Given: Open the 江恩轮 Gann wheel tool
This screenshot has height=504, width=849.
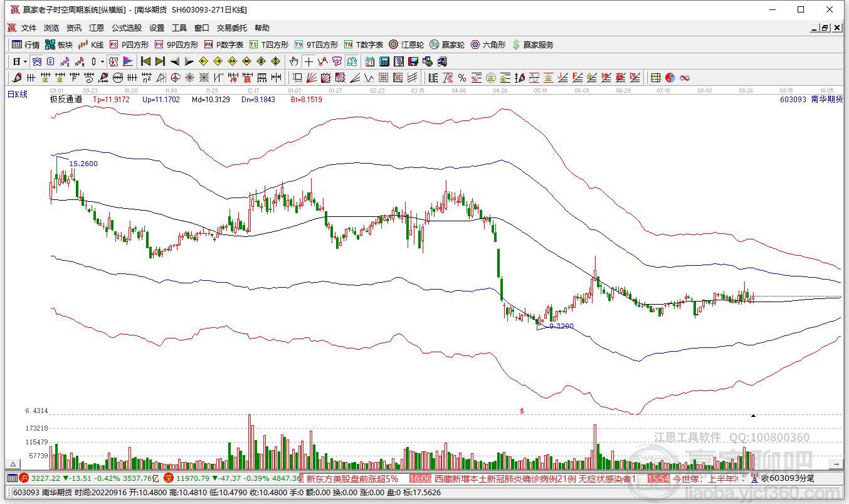Looking at the screenshot, I should pos(406,45).
